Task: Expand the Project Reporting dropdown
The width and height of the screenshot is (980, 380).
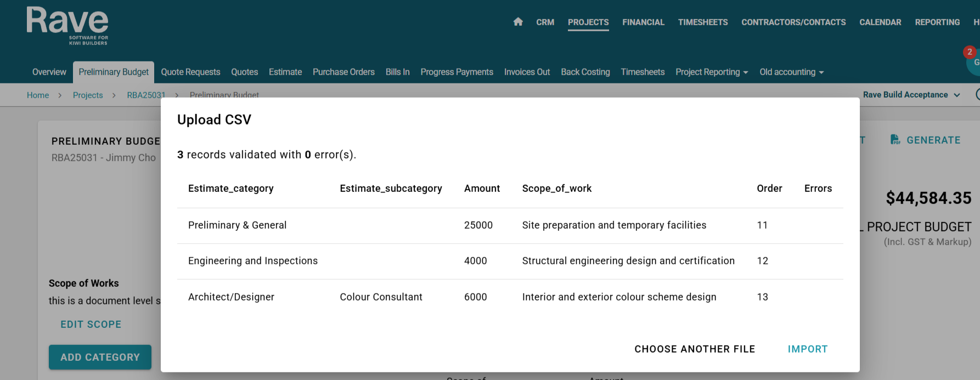Action: 712,72
